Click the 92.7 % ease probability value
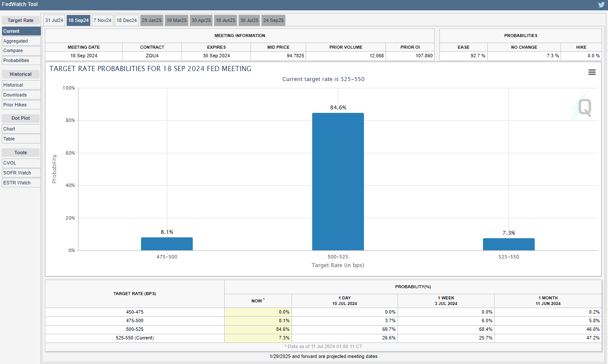Image resolution: width=608 pixels, height=364 pixels. 478,56
